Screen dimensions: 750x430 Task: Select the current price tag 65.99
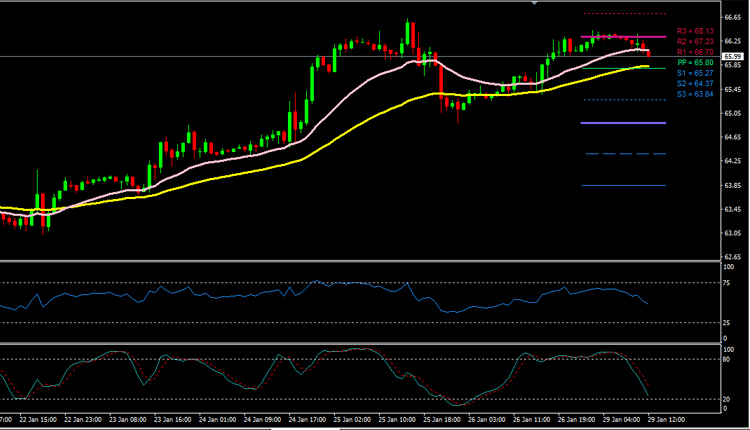(732, 56)
